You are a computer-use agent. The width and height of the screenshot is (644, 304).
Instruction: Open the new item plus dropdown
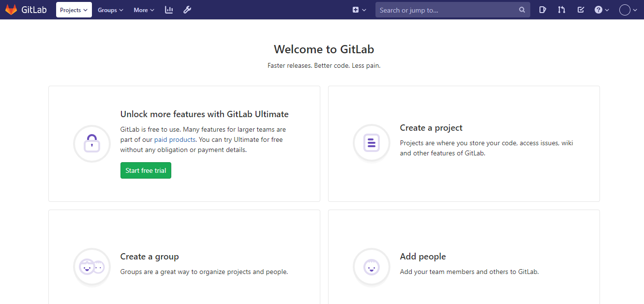point(359,10)
